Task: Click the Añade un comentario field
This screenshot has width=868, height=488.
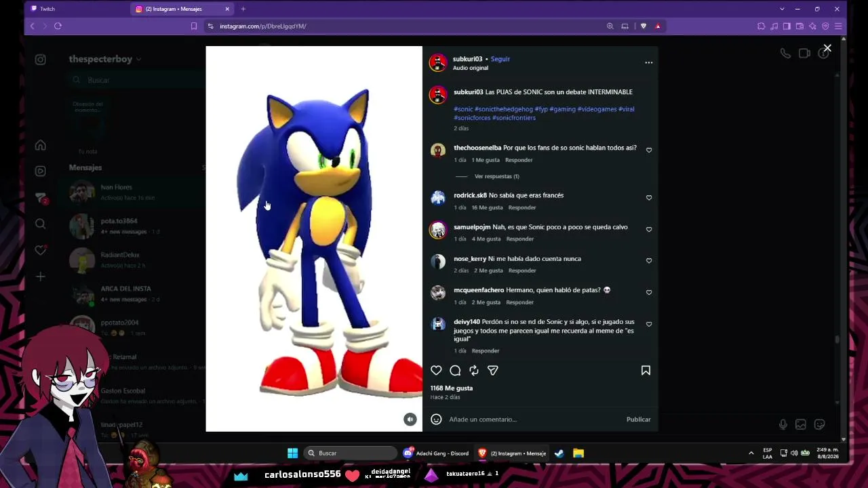Action: [x=533, y=420]
